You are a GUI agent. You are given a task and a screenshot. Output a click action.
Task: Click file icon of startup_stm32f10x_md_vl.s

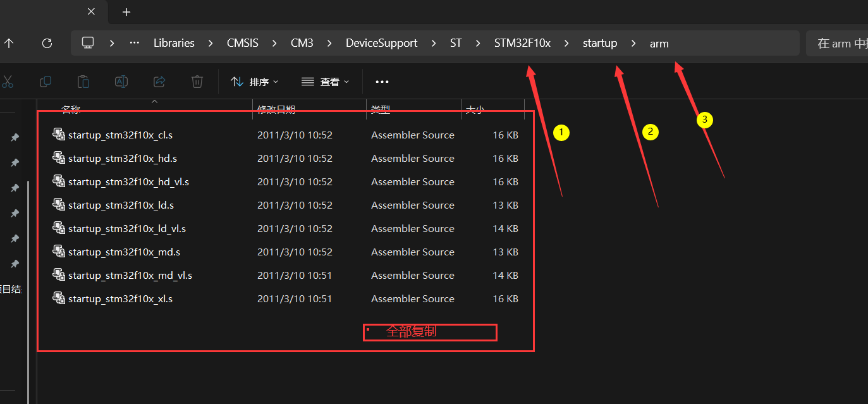click(x=59, y=275)
